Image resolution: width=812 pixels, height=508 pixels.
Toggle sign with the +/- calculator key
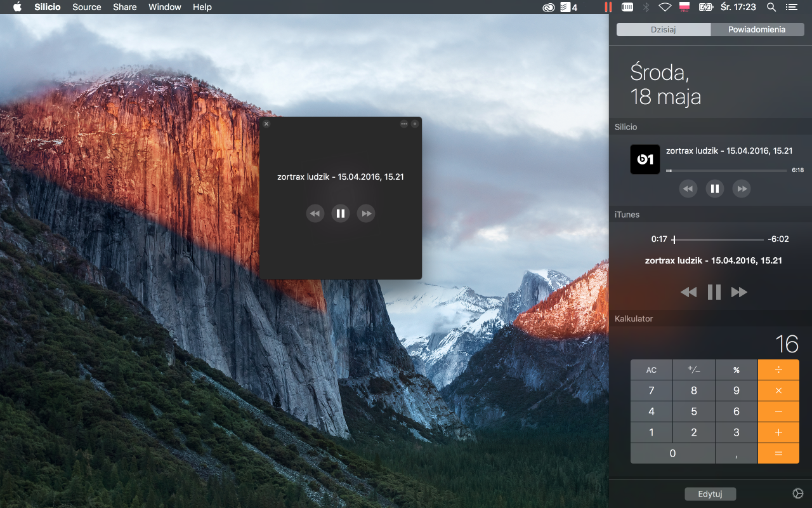coord(694,370)
